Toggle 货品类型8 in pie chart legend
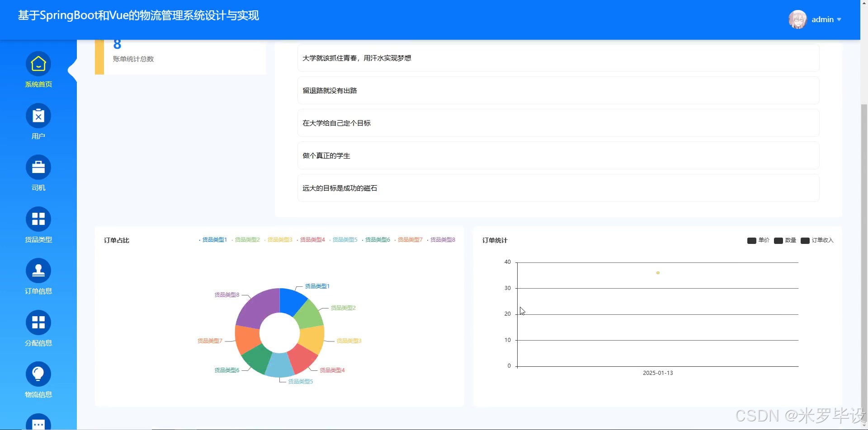 pyautogui.click(x=441, y=240)
